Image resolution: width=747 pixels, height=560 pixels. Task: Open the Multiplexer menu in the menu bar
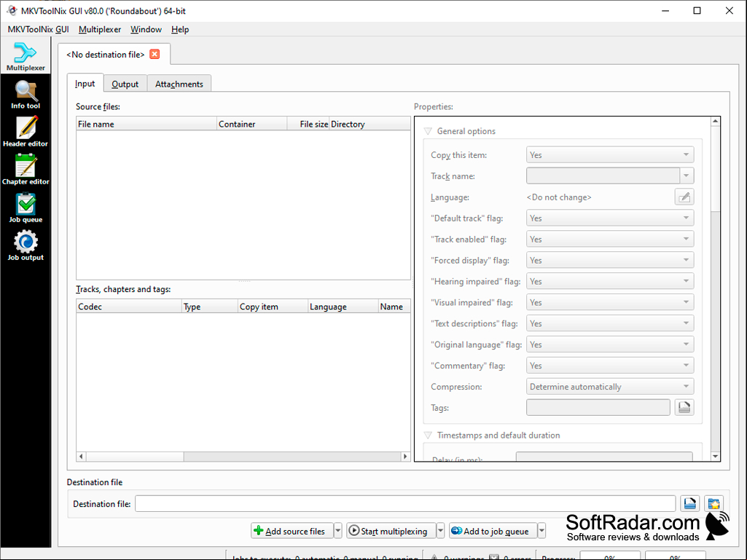(x=100, y=30)
